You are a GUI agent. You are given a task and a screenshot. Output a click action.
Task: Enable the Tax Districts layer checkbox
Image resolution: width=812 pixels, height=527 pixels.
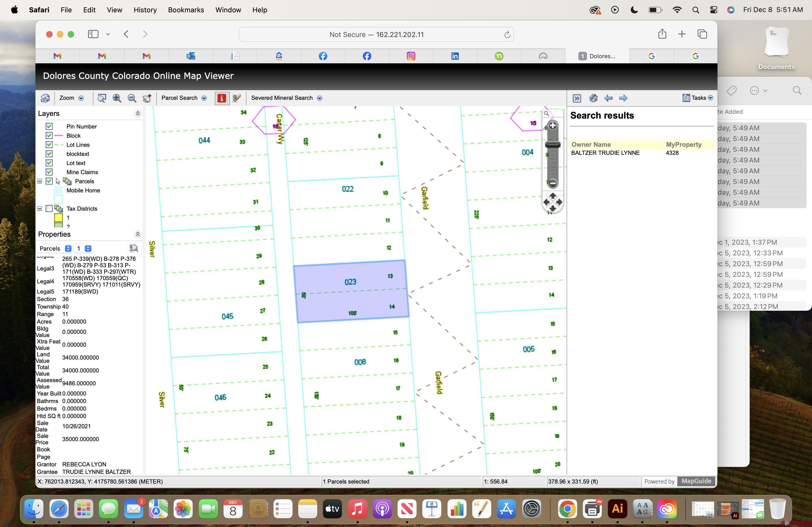(49, 208)
